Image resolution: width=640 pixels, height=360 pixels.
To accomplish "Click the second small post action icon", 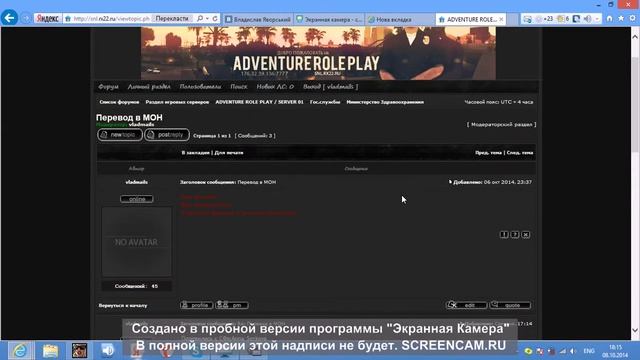I will [x=515, y=234].
